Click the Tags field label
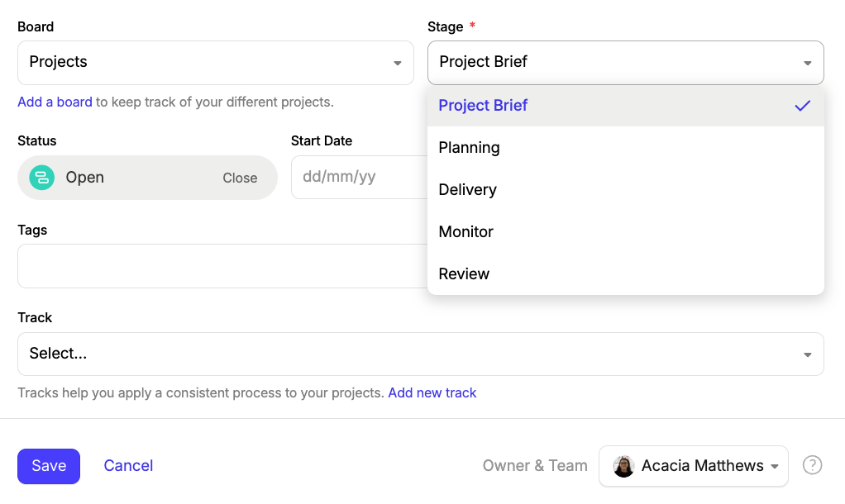 coord(32,231)
